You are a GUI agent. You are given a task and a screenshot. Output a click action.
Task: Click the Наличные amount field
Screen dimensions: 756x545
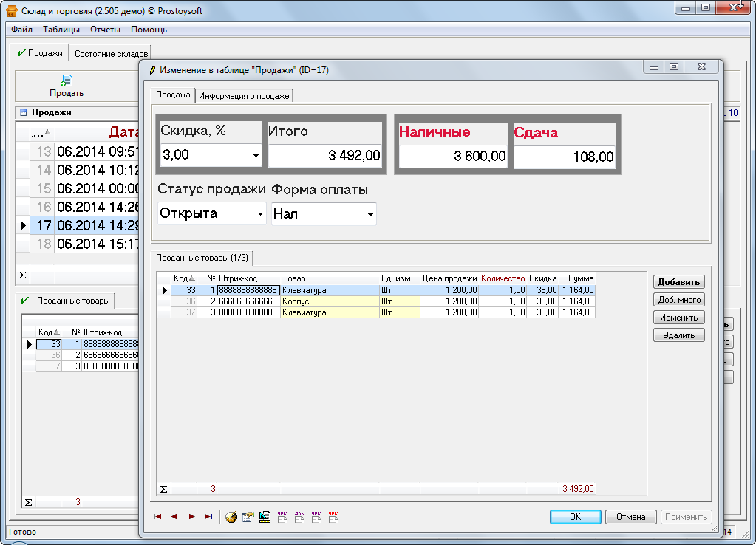453,156
